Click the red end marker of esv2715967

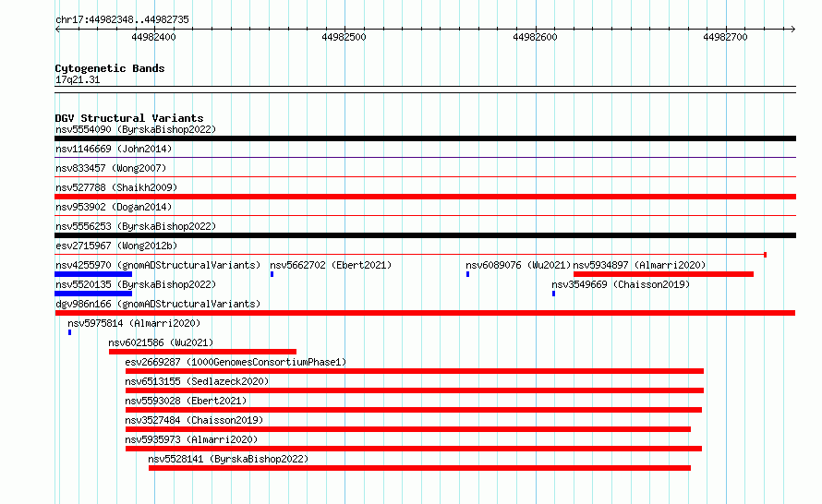point(766,255)
